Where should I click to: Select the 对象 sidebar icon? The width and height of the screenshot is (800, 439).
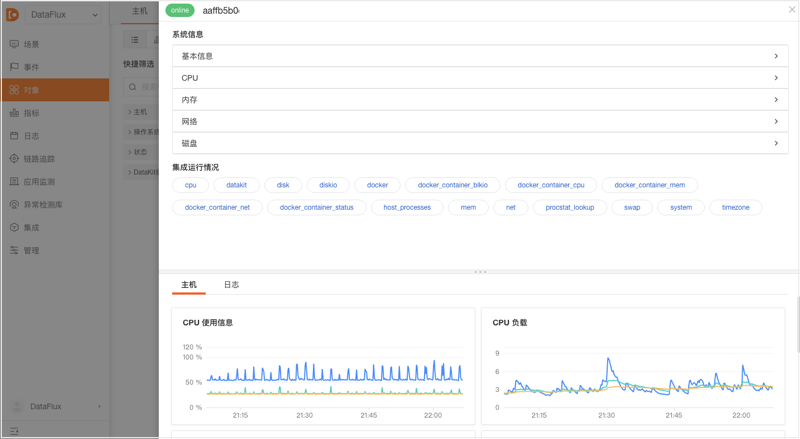(x=14, y=90)
